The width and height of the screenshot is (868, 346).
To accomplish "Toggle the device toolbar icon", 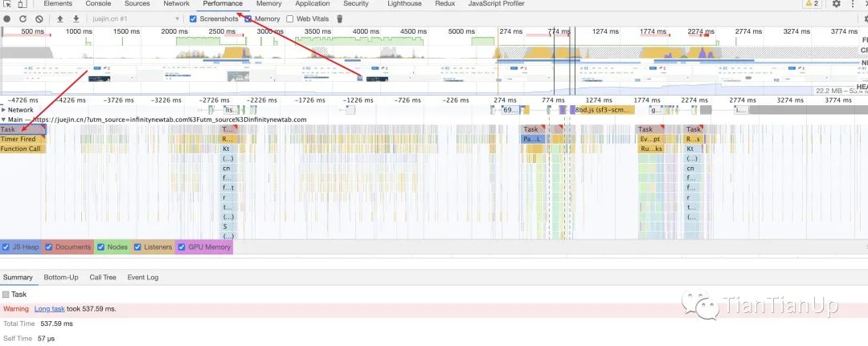I will click(x=23, y=4).
